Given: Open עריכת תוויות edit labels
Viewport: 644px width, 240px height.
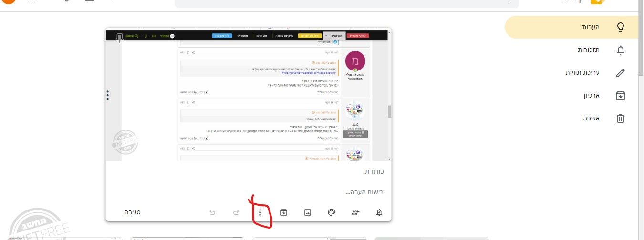Looking at the screenshot, I should pos(571,72).
